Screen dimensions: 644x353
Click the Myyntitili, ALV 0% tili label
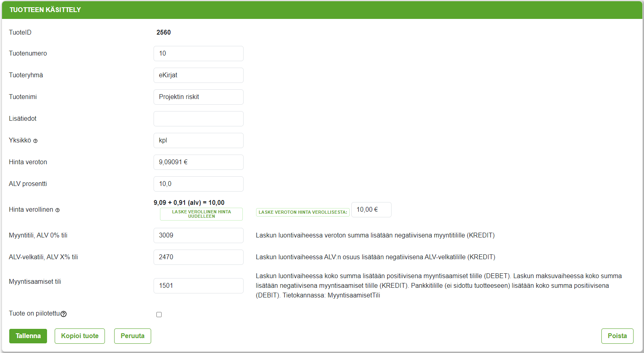(38, 235)
